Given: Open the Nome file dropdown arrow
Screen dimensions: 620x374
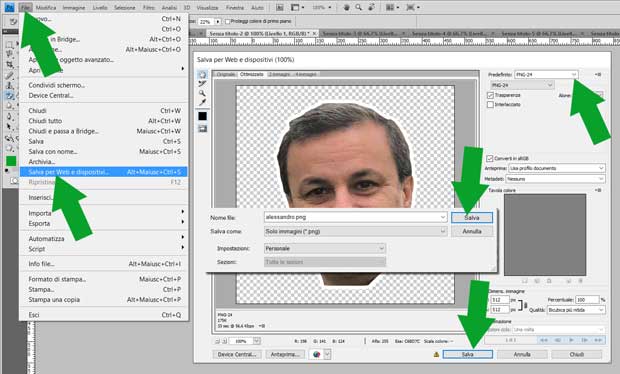Looking at the screenshot, I should click(x=442, y=217).
